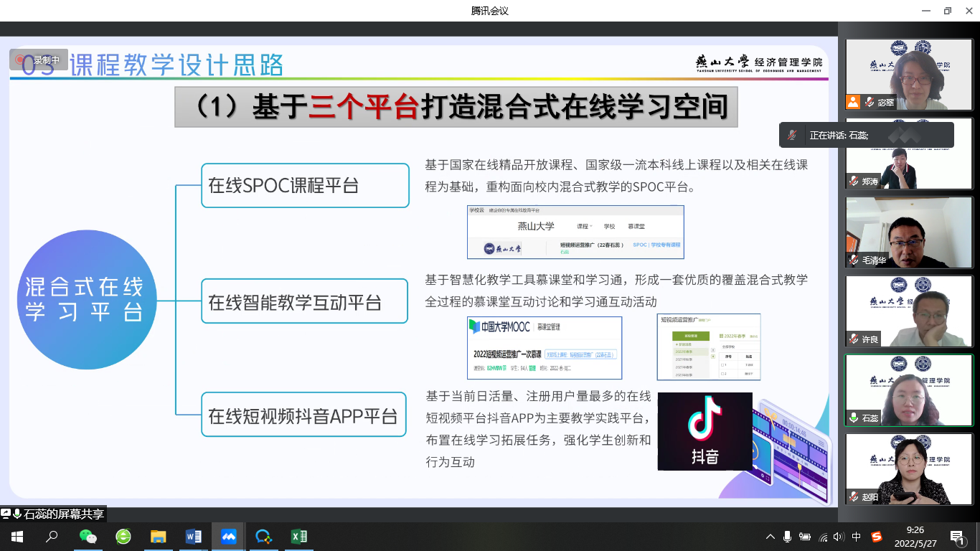The width and height of the screenshot is (980, 551).
Task: Click the red recording indicator
Action: pos(20,60)
